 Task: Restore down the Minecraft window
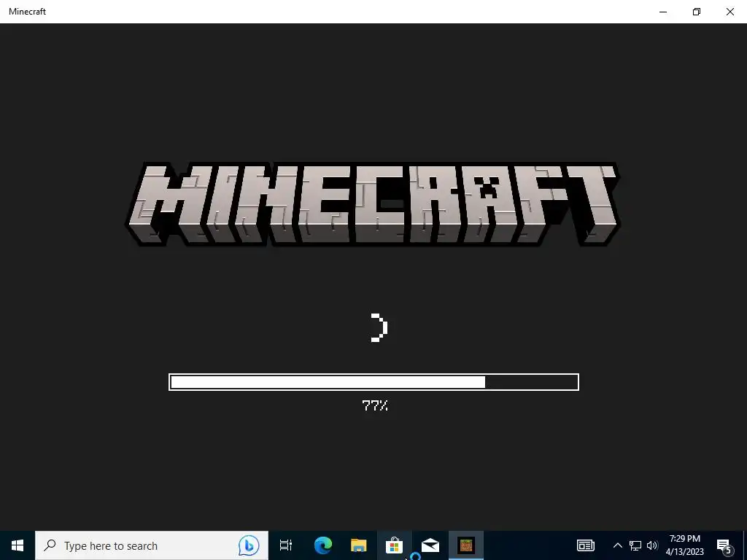click(x=697, y=12)
